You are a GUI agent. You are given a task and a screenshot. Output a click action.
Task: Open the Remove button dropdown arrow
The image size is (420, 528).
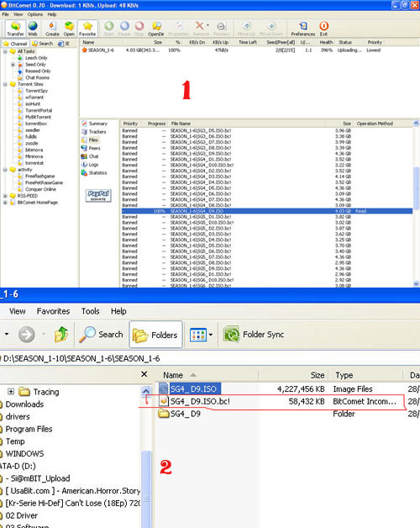click(x=207, y=25)
